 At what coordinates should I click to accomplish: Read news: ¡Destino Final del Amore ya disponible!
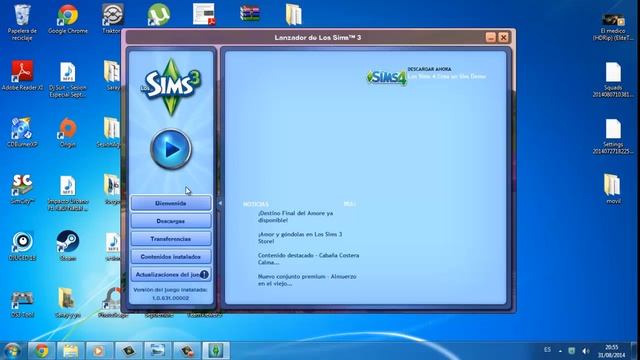pos(296,217)
